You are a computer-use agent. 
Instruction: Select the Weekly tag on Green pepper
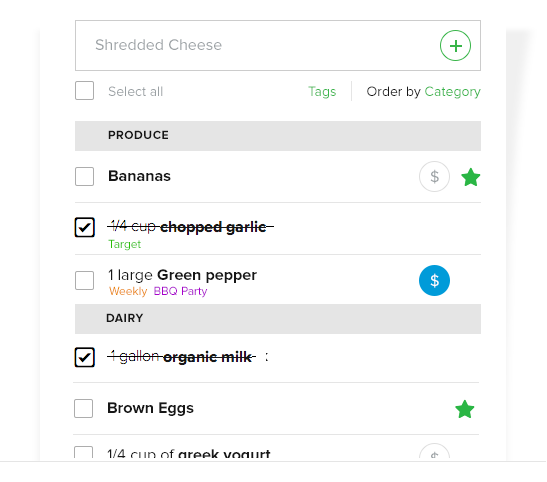coord(128,291)
